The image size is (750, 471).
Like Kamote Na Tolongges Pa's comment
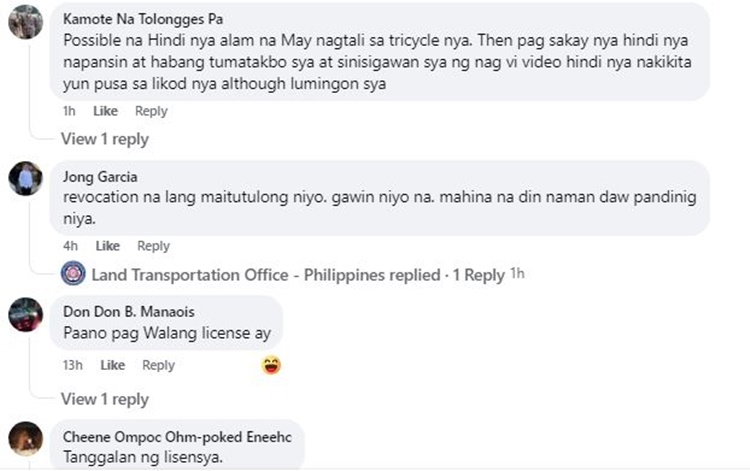click(106, 111)
